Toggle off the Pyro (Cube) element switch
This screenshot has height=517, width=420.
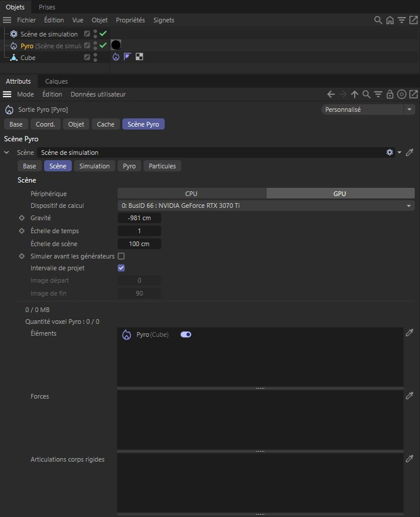coord(186,334)
